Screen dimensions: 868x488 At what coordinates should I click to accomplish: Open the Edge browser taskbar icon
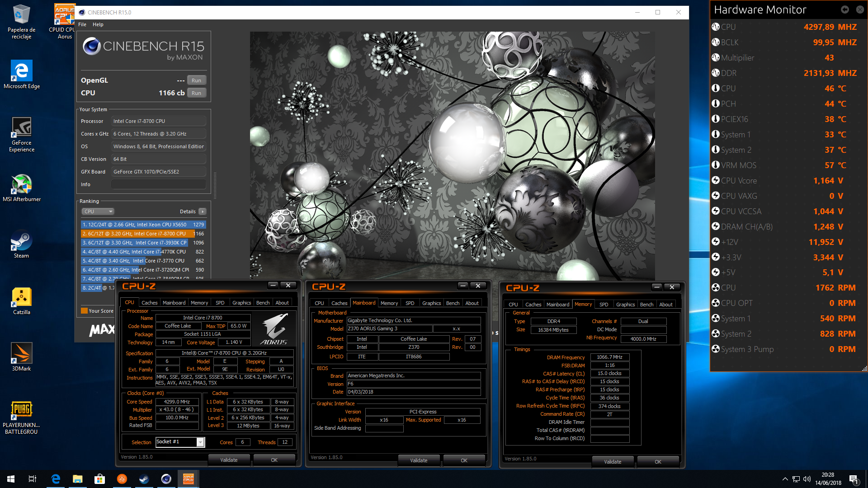(56, 479)
